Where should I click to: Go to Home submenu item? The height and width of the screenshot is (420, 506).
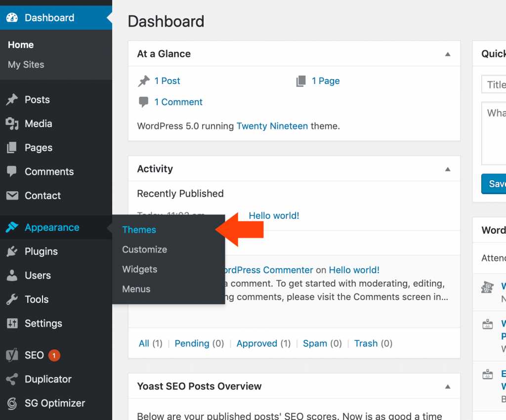pyautogui.click(x=21, y=44)
